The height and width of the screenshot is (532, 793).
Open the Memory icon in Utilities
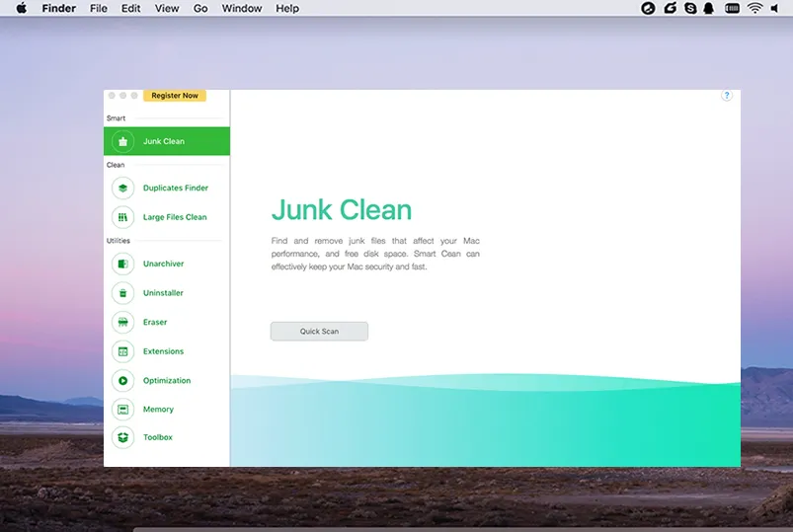[x=122, y=409]
